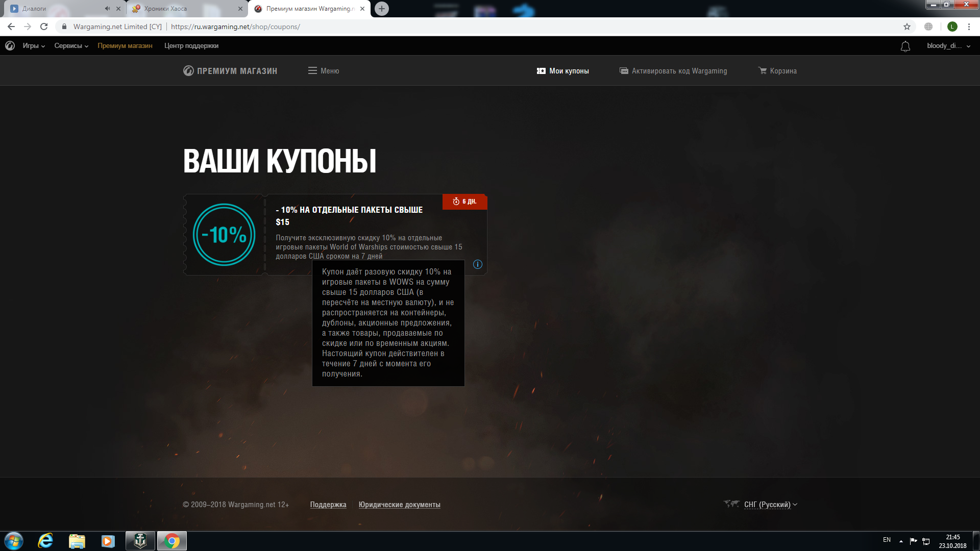Open World of Warships taskbar icon
Viewport: 980px width, 551px height.
pyautogui.click(x=140, y=541)
